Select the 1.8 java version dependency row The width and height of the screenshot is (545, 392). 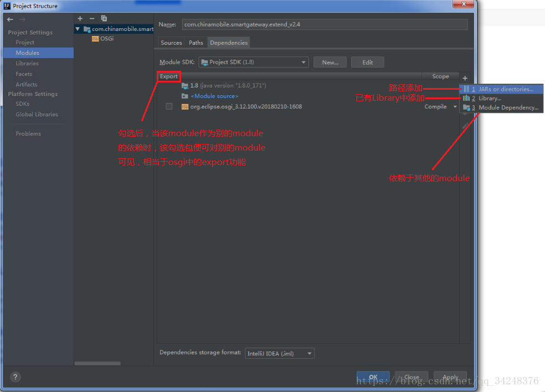point(309,85)
